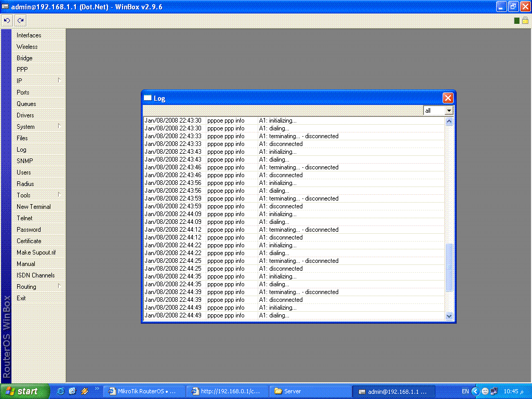
Task: Restore down the WinBox main window
Action: (x=513, y=6)
